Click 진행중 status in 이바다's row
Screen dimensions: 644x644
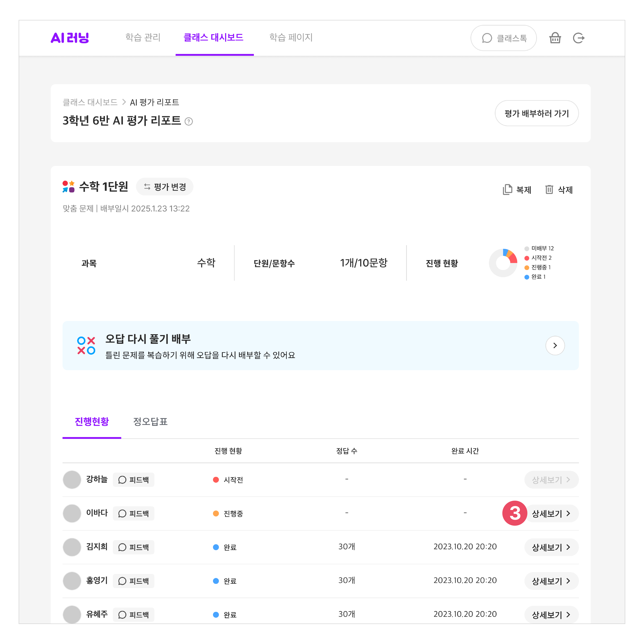tap(228, 513)
